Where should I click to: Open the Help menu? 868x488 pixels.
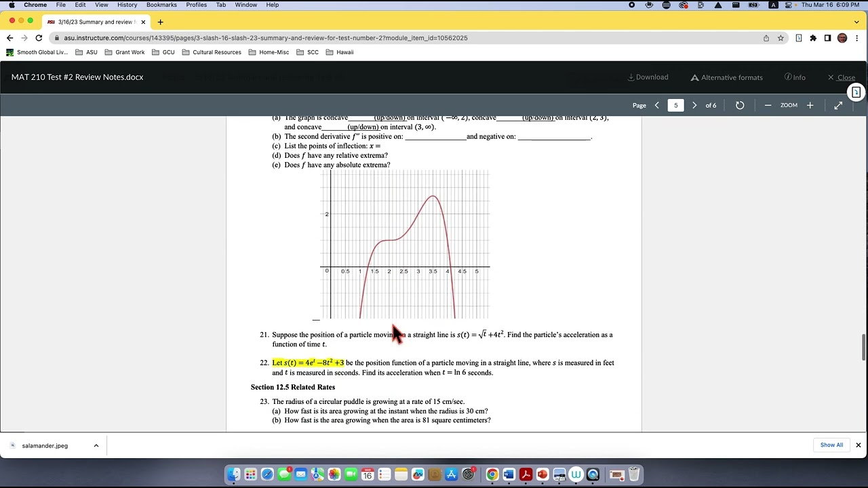click(x=272, y=5)
